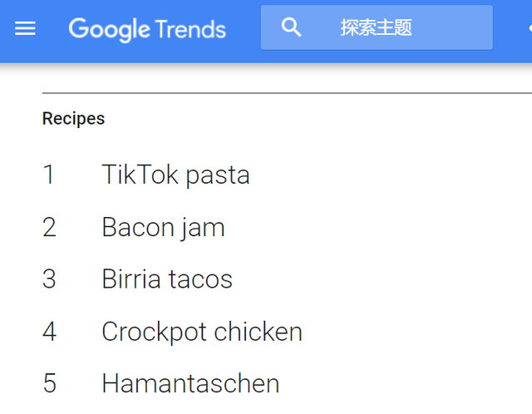This screenshot has height=414, width=532.
Task: Click the divider line above Recipes
Action: coord(283,93)
